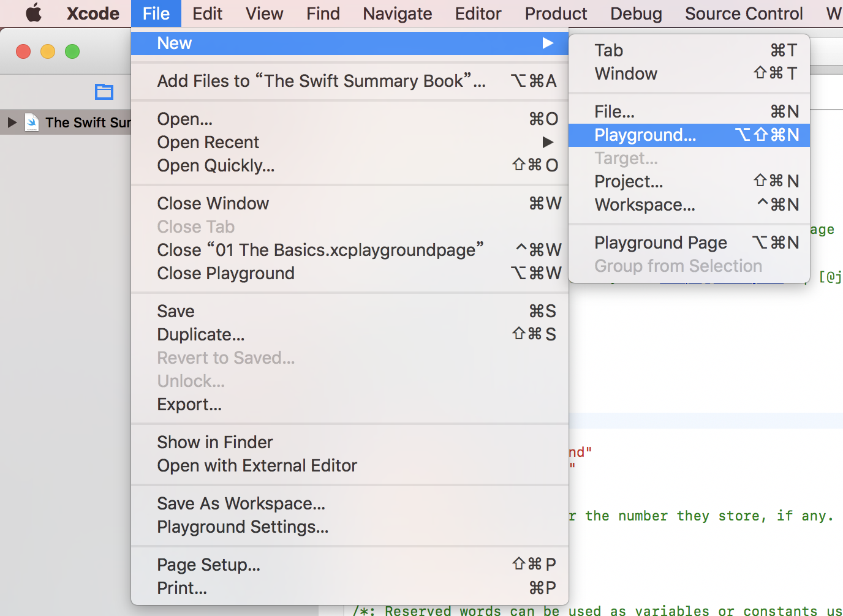Open the Editor menu

click(478, 13)
